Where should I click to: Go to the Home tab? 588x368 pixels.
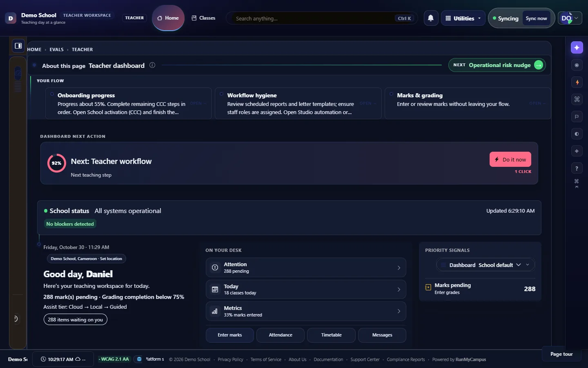[x=168, y=18]
